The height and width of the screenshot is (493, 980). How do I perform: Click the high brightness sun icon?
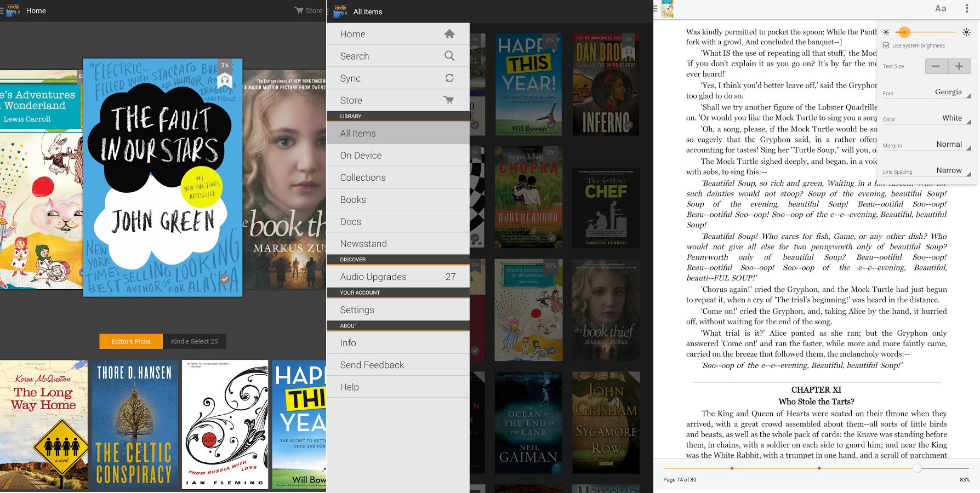point(966,32)
